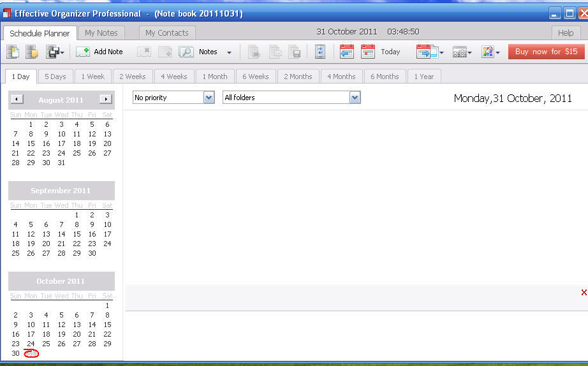Select October 30 in the mini calendar
Screen dimensions: 588x366
[x=15, y=353]
